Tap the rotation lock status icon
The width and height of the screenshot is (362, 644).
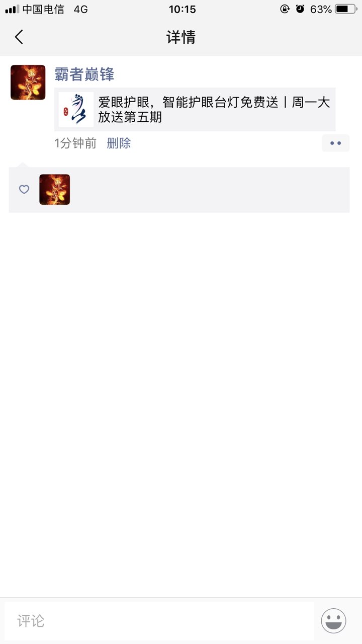[285, 9]
